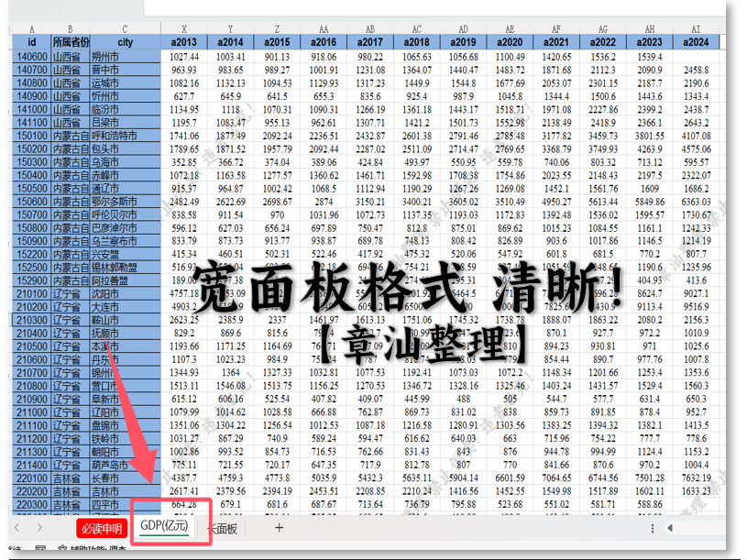This screenshot has width=747, height=560.
Task: Select the city cell 运城市
Action: pyautogui.click(x=126, y=82)
